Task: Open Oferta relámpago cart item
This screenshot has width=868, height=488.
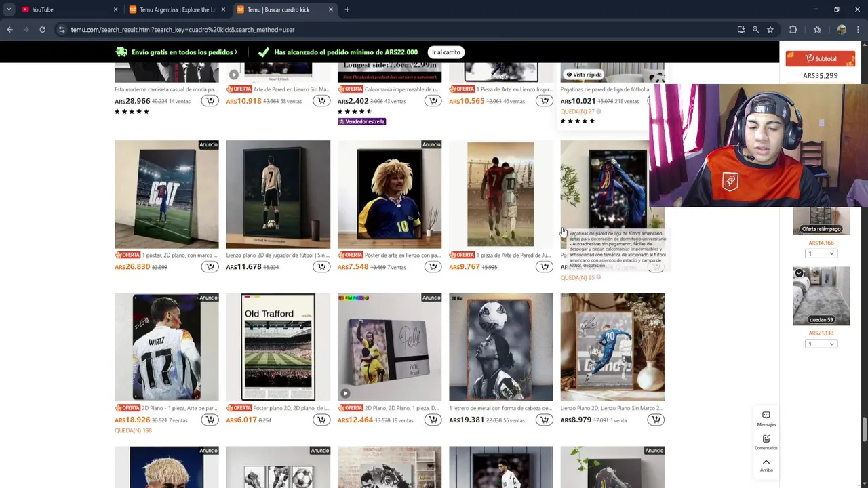Action: 821,220
